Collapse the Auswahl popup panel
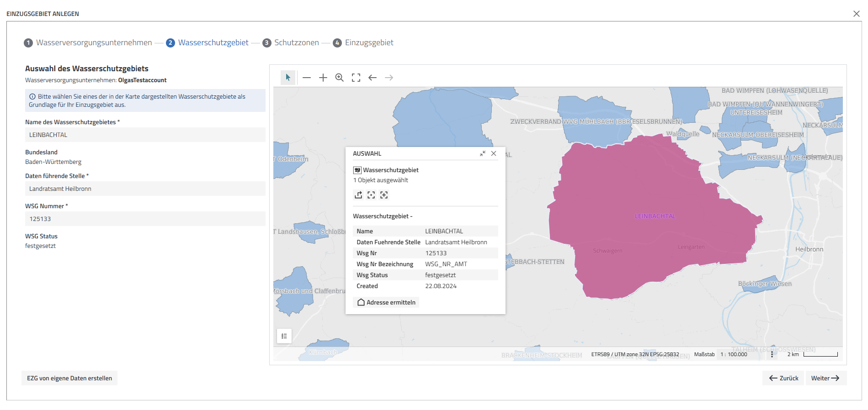This screenshot has height=410, width=868. [483, 154]
